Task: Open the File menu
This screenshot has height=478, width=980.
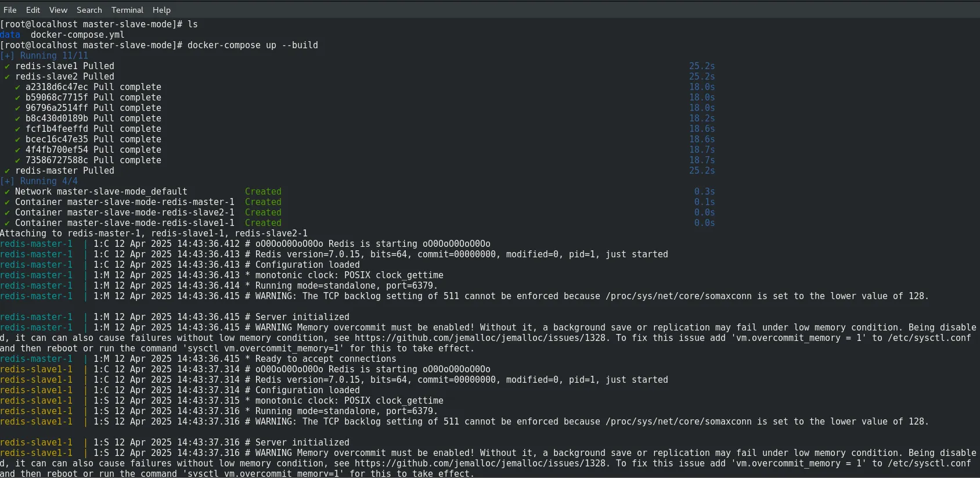Action: (x=10, y=10)
